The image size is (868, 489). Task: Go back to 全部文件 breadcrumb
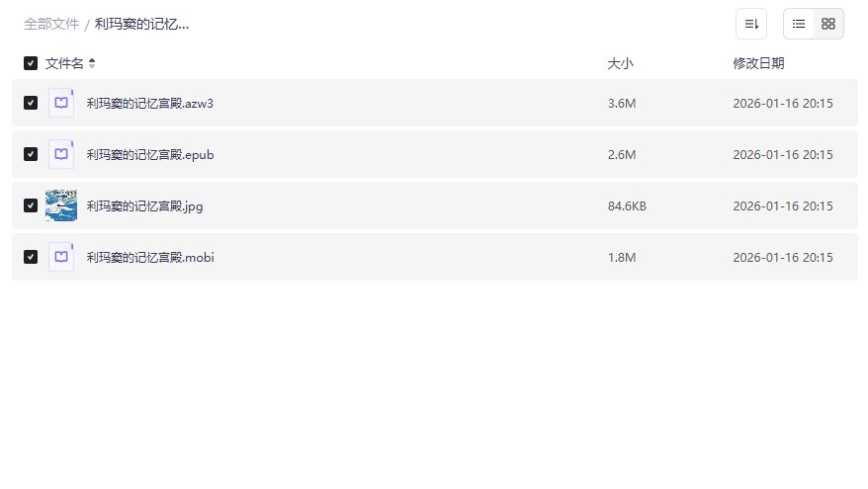(x=51, y=24)
